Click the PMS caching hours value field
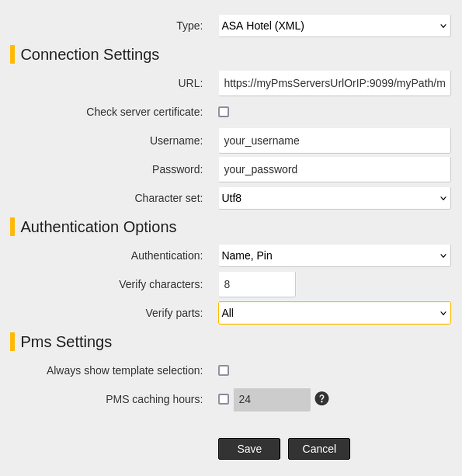 272,400
